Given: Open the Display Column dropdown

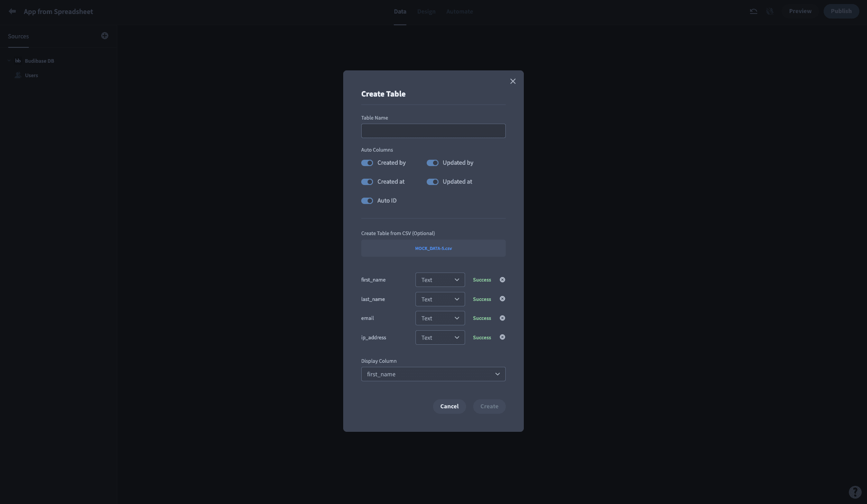Looking at the screenshot, I should (433, 374).
